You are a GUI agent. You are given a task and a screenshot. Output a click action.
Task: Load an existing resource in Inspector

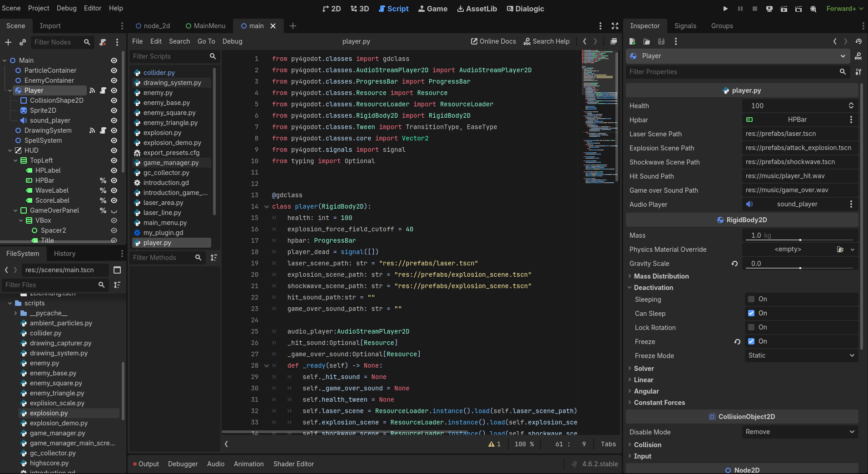pyautogui.click(x=647, y=41)
